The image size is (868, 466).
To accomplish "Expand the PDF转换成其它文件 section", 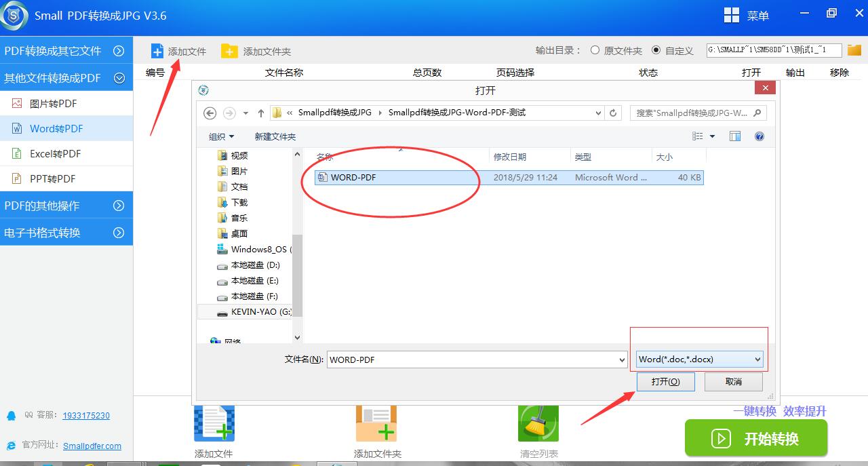I will (66, 51).
